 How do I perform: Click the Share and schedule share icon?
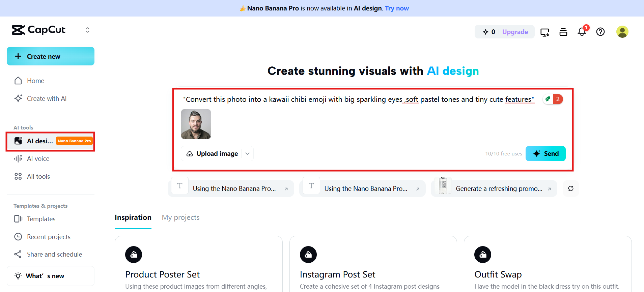pyautogui.click(x=18, y=254)
